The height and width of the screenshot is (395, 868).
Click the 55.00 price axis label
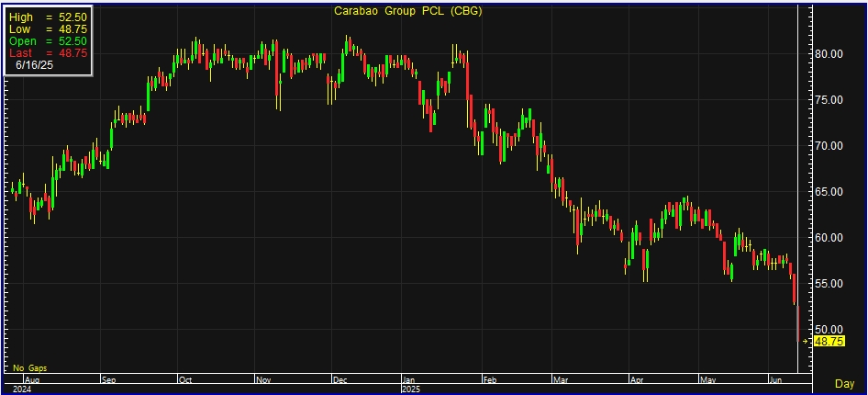coord(829,284)
